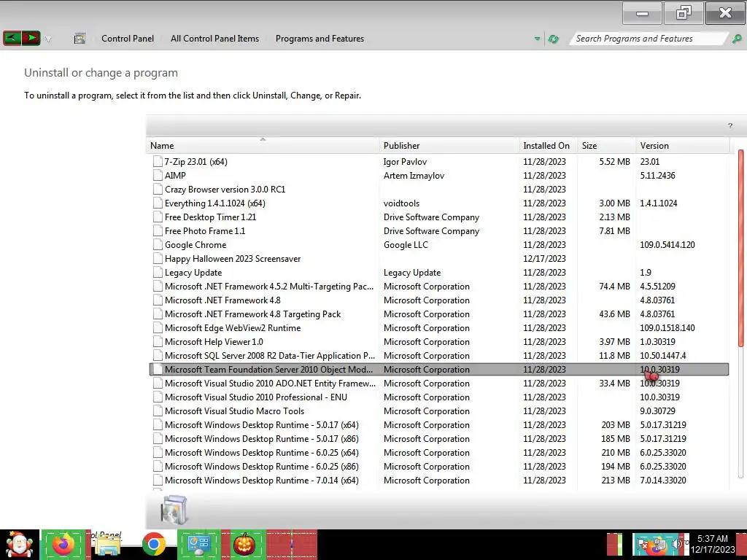Sort list by the Name column header
Image resolution: width=747 pixels, height=560 pixels.
click(263, 145)
